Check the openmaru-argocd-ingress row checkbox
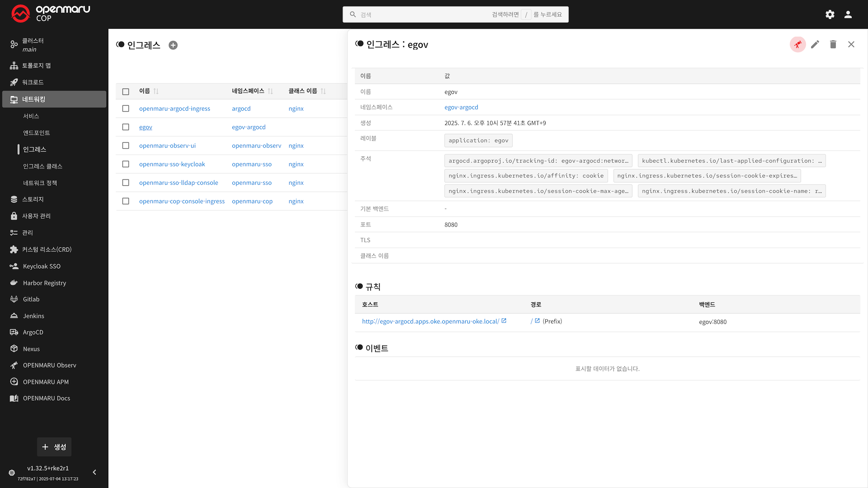 [126, 108]
